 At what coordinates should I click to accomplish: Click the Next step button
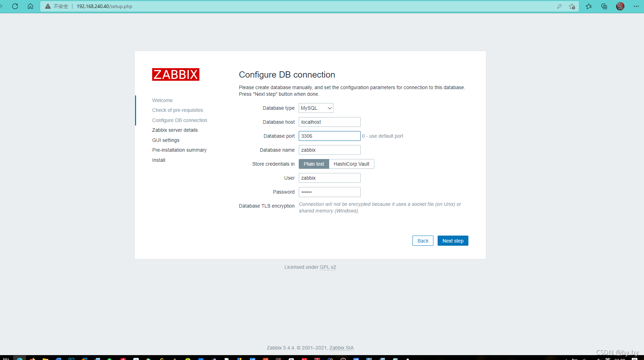click(453, 241)
